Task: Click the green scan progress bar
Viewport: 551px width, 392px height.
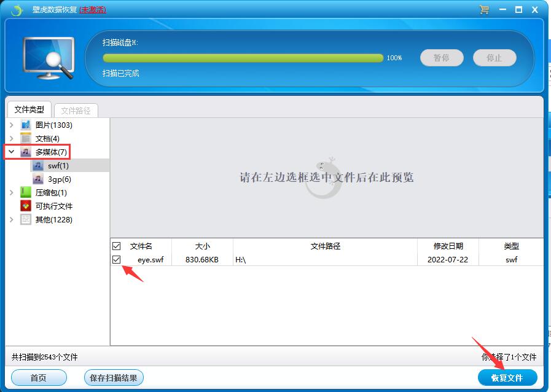Action: click(x=243, y=58)
